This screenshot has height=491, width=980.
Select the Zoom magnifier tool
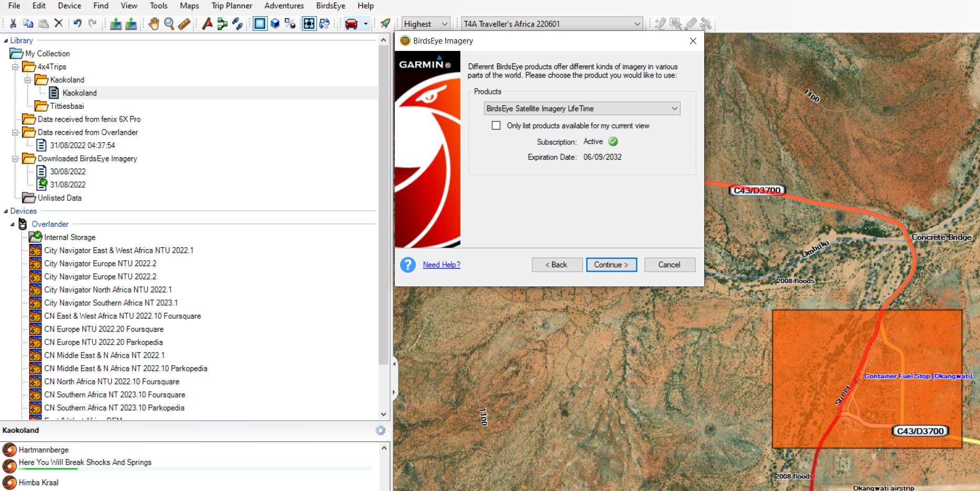pos(169,24)
